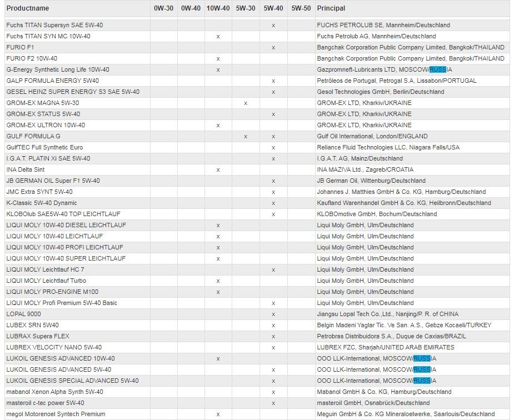514x420 pixels.
Task: Click Johannes J. Matthies GmbH principal
Action: (402, 192)
